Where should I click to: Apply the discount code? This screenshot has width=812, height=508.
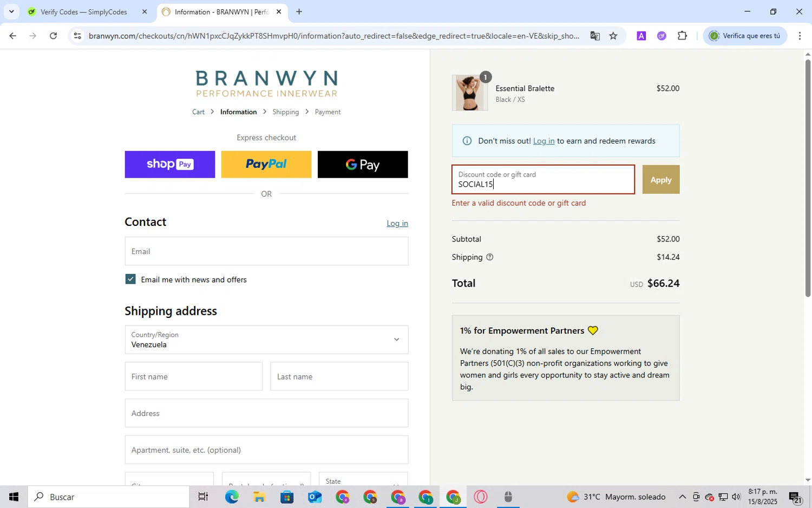pyautogui.click(x=660, y=180)
